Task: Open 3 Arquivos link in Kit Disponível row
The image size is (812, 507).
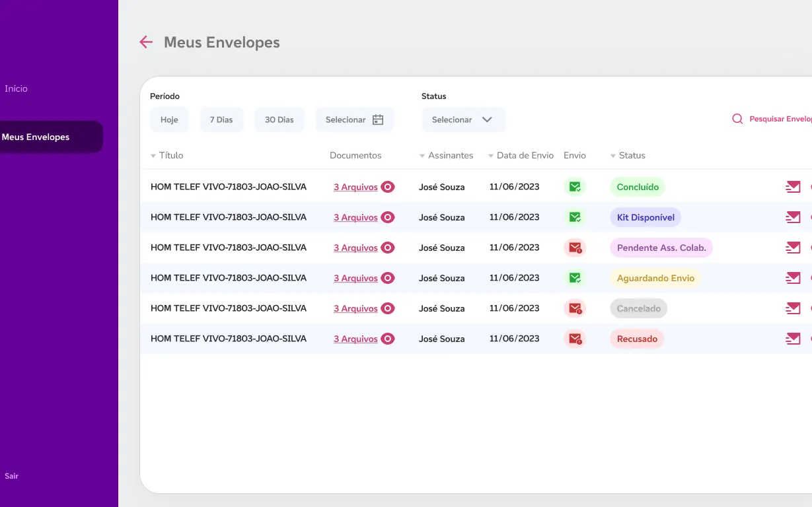Action: tap(355, 217)
